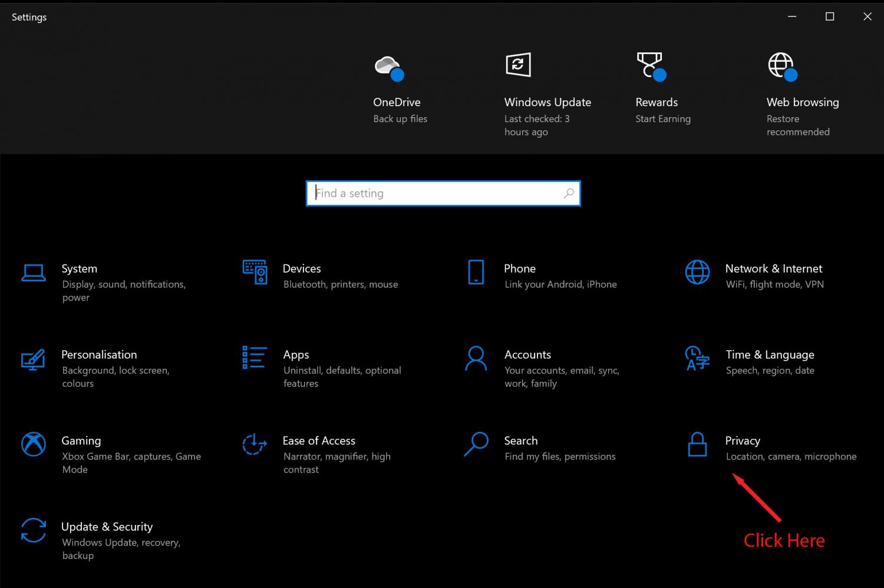Open the Time & Language icon
Image resolution: width=884 pixels, height=588 pixels.
[697, 358]
